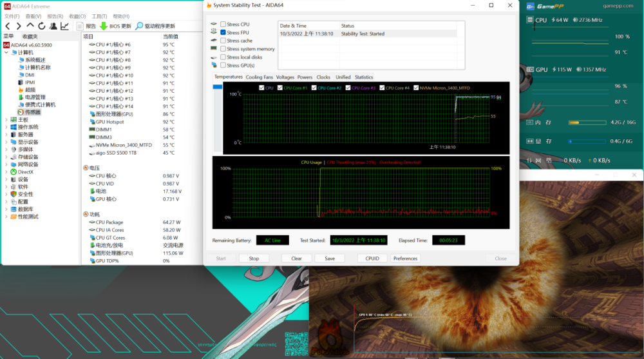Click the Clear button
Viewport: 644px width, 359px height.
(296, 258)
